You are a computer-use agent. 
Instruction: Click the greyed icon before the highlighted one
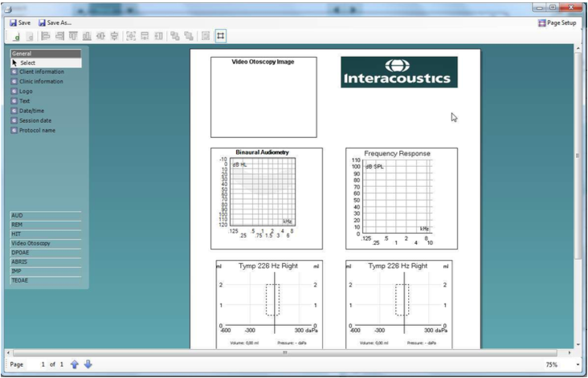tap(206, 36)
